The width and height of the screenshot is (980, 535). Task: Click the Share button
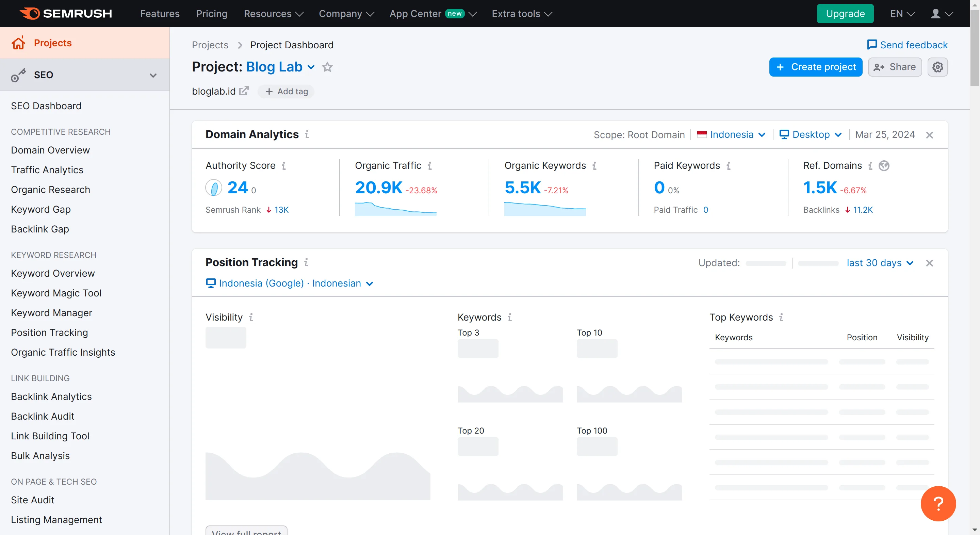pyautogui.click(x=895, y=67)
